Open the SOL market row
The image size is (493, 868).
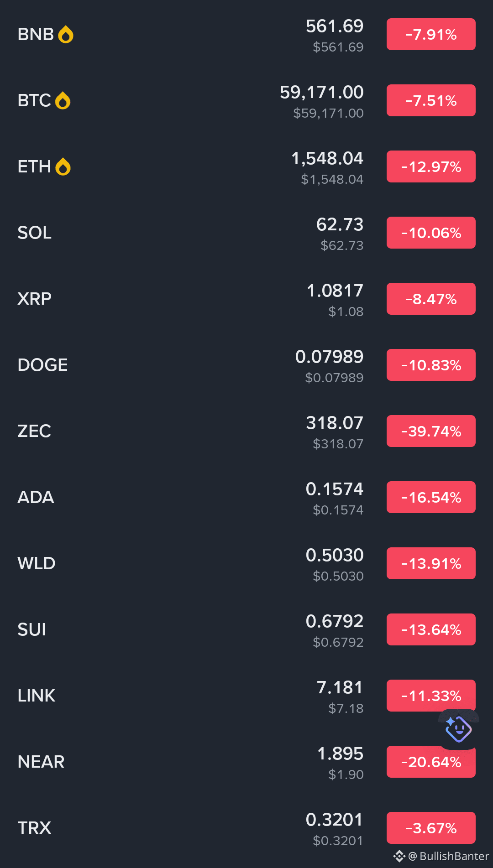coord(246,233)
